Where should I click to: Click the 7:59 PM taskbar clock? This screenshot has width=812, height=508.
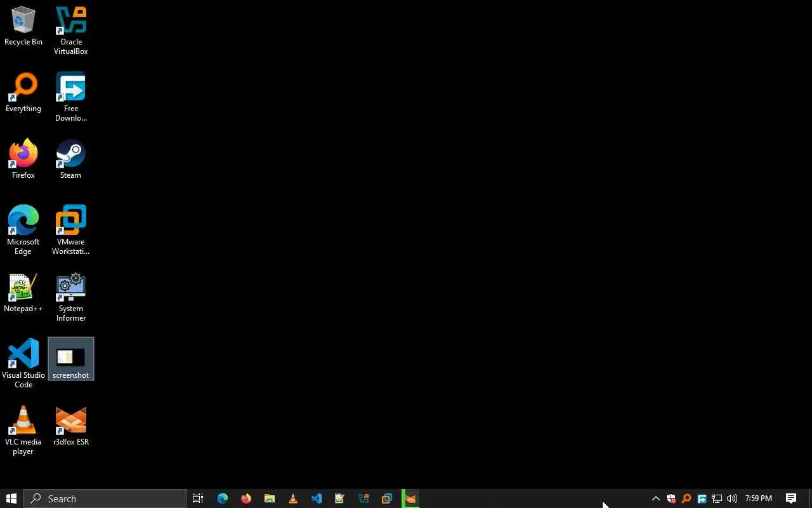[x=759, y=498]
